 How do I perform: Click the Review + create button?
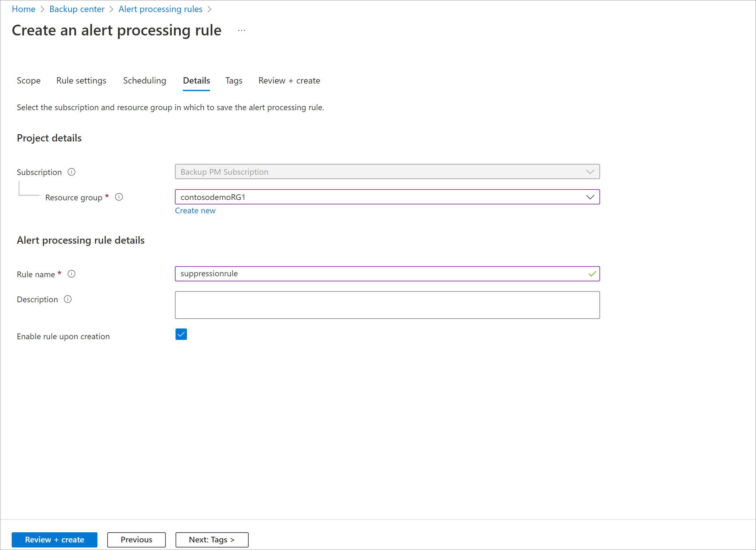[x=55, y=539]
